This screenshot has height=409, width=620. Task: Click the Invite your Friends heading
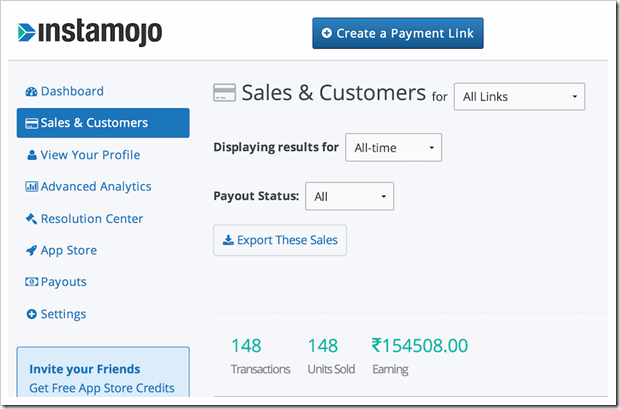coord(85,369)
